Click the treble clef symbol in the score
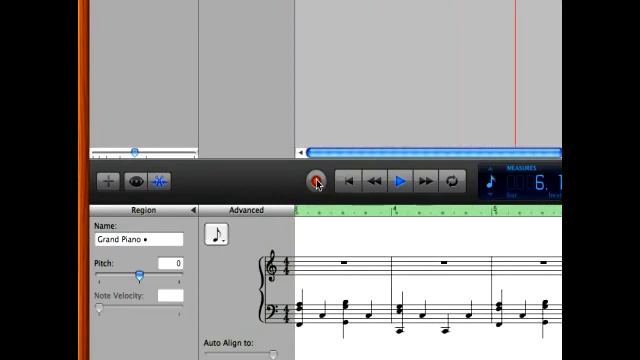This screenshot has width=640, height=360. click(271, 267)
